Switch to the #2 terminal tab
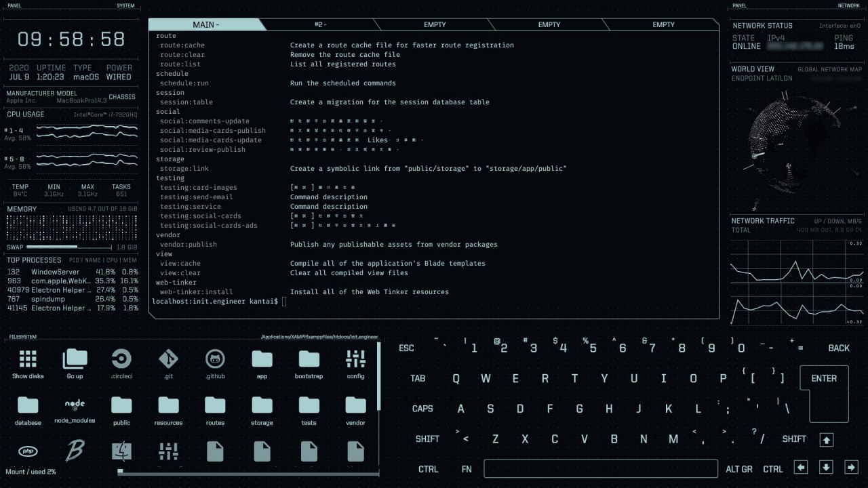Viewport: 868px width, 488px height. pos(321,24)
